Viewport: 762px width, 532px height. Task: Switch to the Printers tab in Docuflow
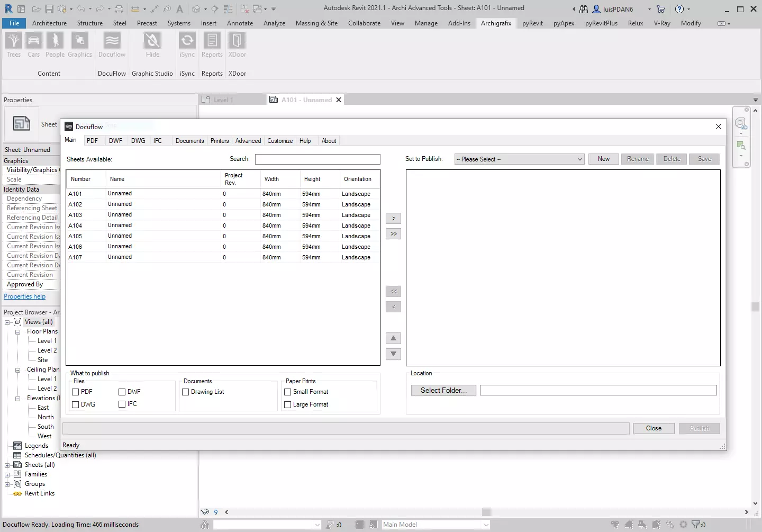pyautogui.click(x=220, y=141)
